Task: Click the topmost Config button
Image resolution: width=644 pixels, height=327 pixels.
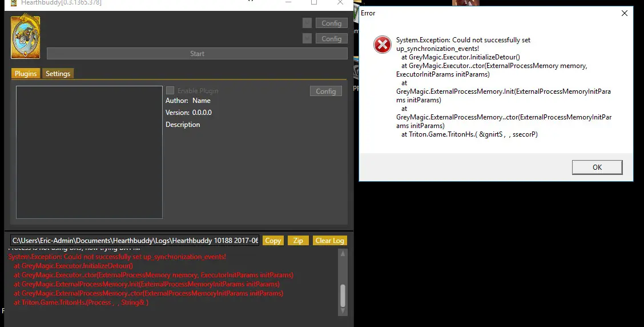Action: (332, 23)
